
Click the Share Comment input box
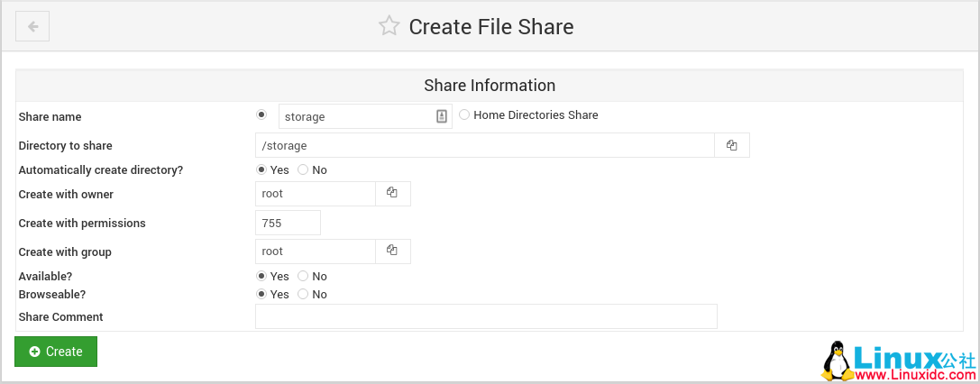(486, 316)
